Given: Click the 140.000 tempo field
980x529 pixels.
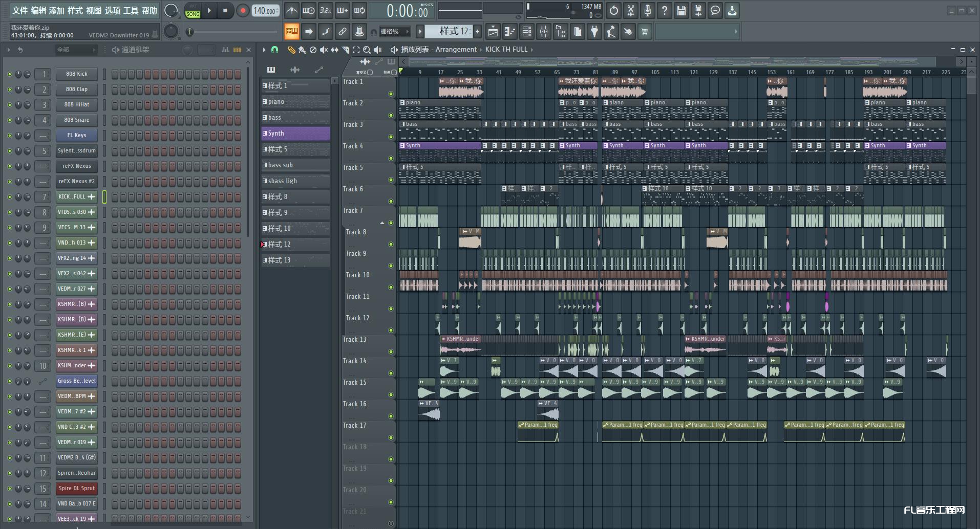Looking at the screenshot, I should click(x=265, y=11).
